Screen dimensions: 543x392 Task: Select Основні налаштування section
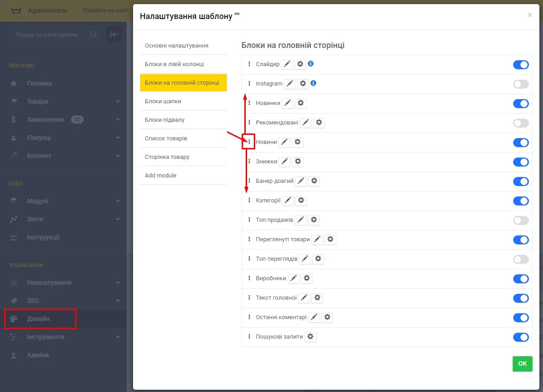coord(176,45)
